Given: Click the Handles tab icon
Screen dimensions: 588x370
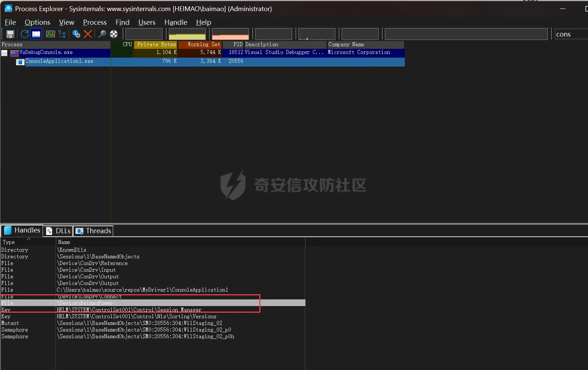Looking at the screenshot, I should pos(8,230).
